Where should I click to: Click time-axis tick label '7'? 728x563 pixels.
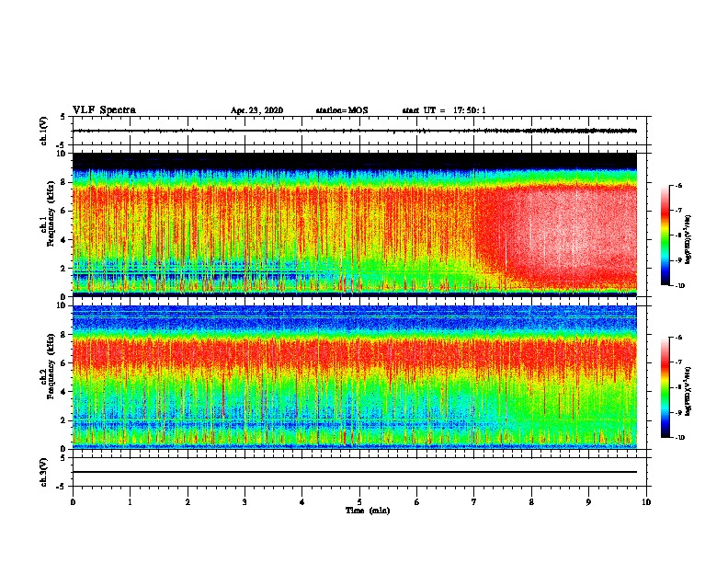pyautogui.click(x=474, y=502)
